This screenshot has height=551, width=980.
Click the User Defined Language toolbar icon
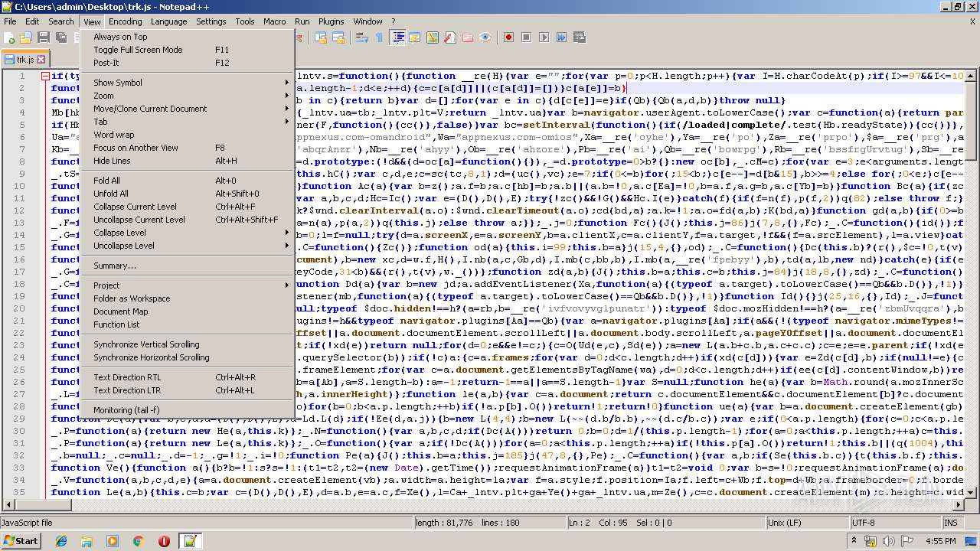(414, 37)
